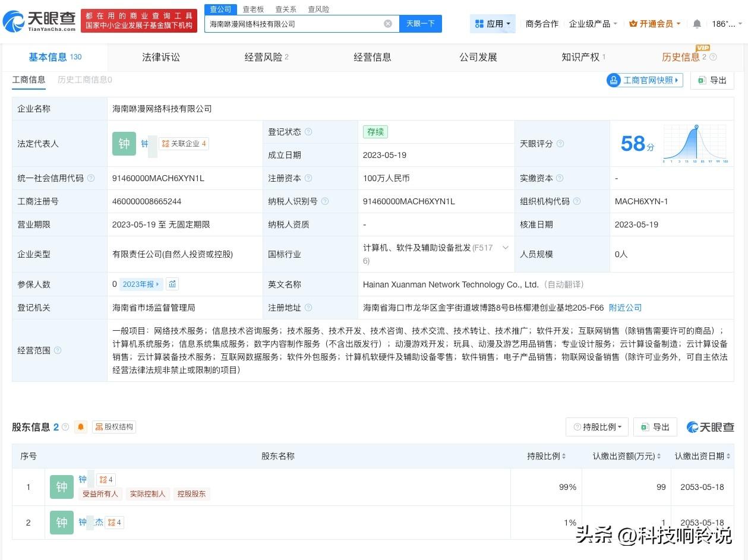Click the 钟 avatar of the legal representative
Image resolution: width=748 pixels, height=560 pixels.
124,144
